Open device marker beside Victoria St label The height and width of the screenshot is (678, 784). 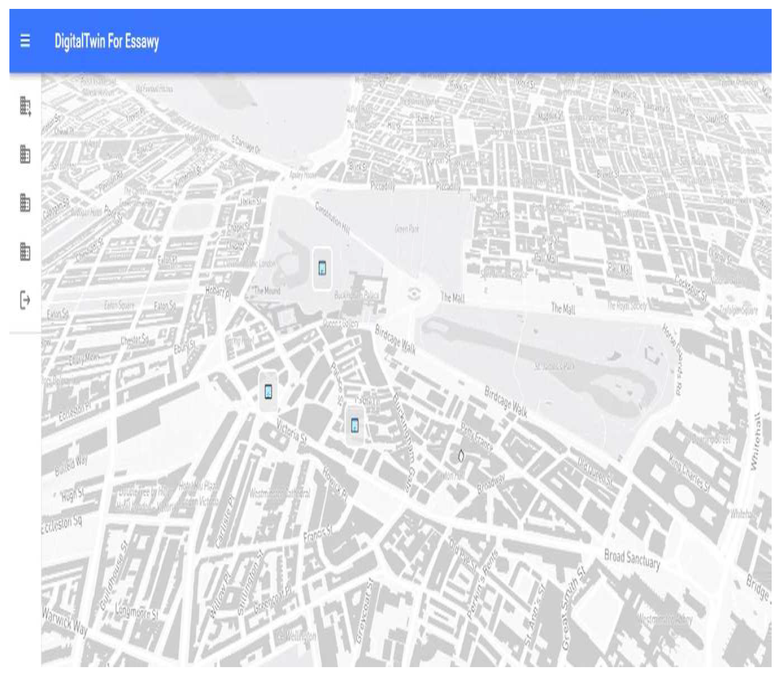(268, 392)
